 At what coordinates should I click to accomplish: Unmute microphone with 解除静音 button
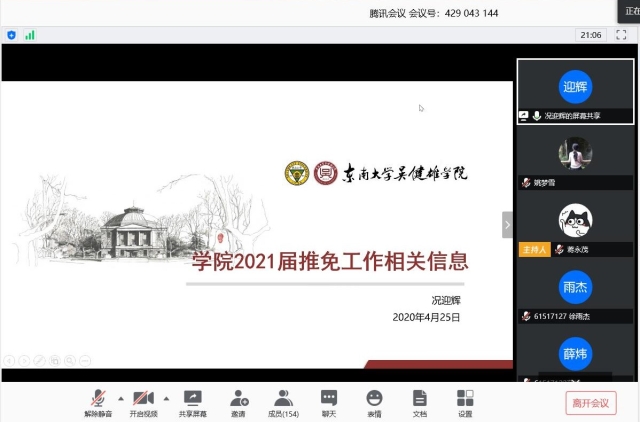tap(98, 403)
